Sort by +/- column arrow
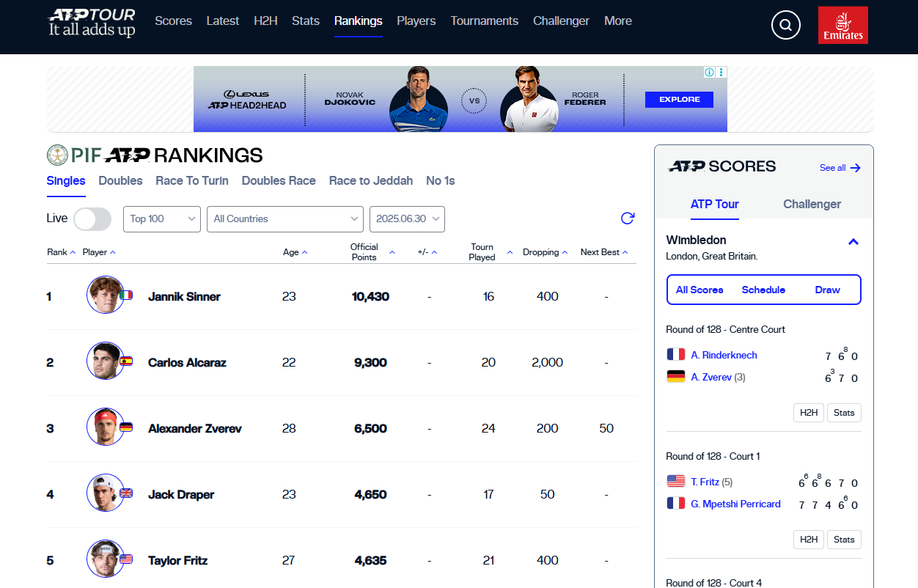Viewport: 918px width, 588px height. pyautogui.click(x=434, y=252)
